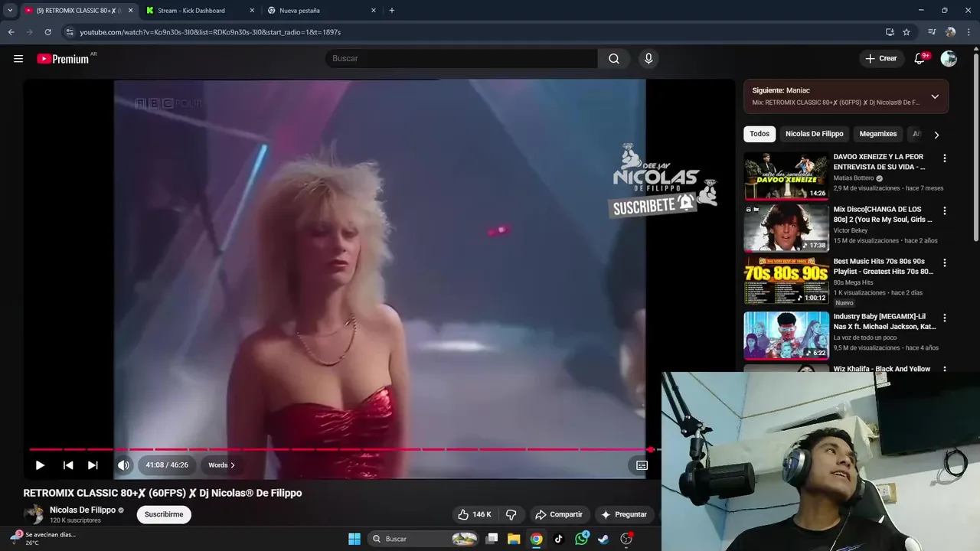The image size is (980, 551).
Task: Open the media control icon
Action: click(x=932, y=32)
